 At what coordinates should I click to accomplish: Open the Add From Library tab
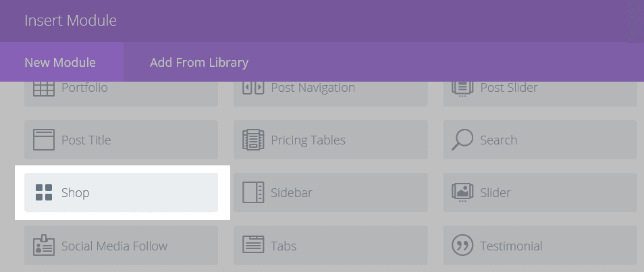199,63
